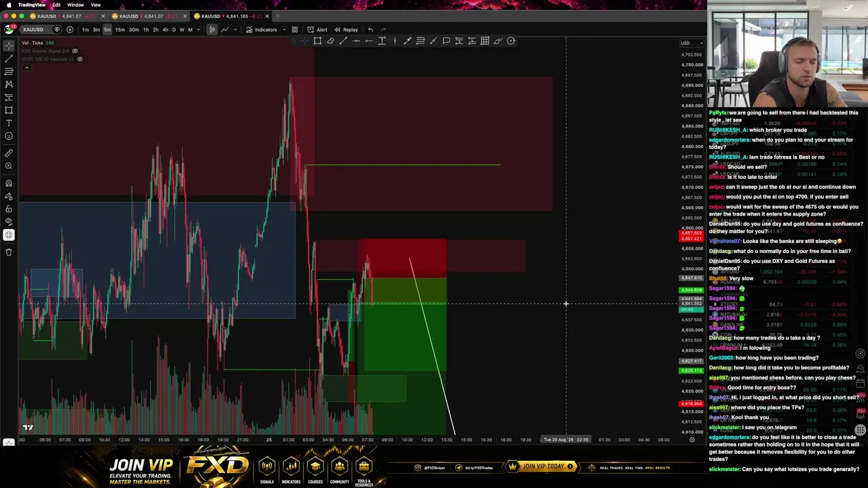
Task: Expand the timeframe interval dropdown
Action: point(198,30)
